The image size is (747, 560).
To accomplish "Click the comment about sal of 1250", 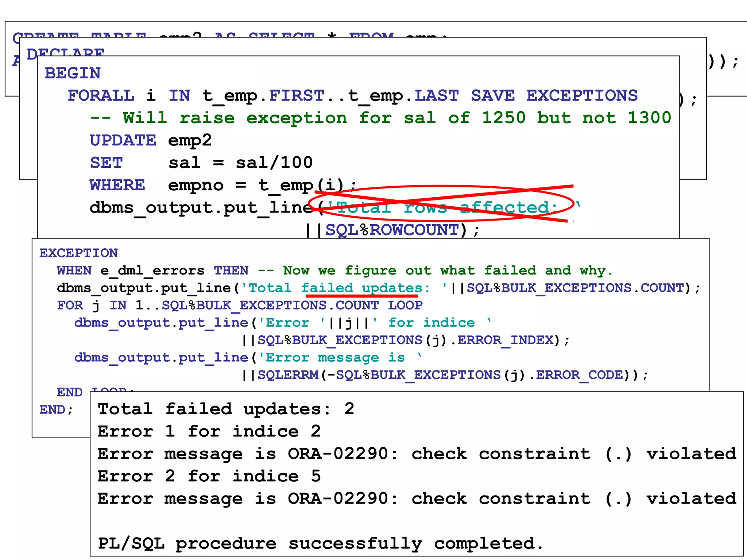I will [380, 118].
